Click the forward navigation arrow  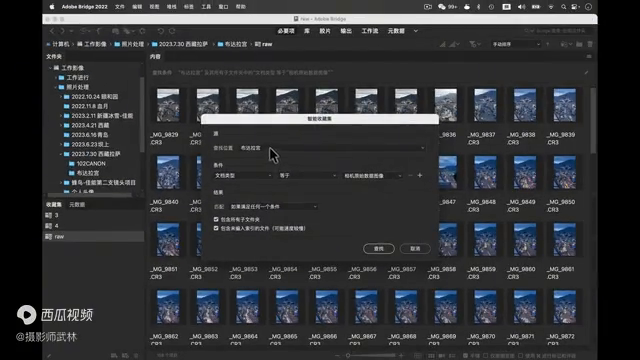click(62, 31)
